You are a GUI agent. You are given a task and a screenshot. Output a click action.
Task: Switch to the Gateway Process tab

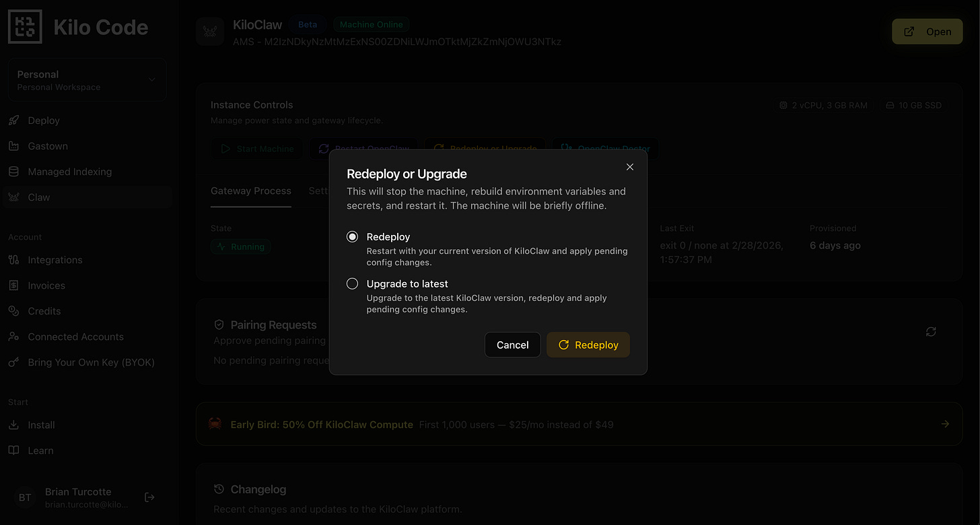pyautogui.click(x=251, y=191)
